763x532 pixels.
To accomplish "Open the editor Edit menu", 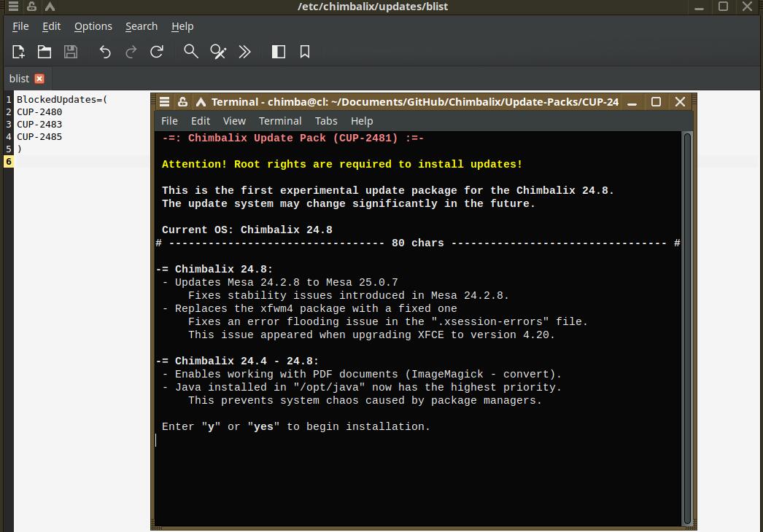I will (51, 26).
